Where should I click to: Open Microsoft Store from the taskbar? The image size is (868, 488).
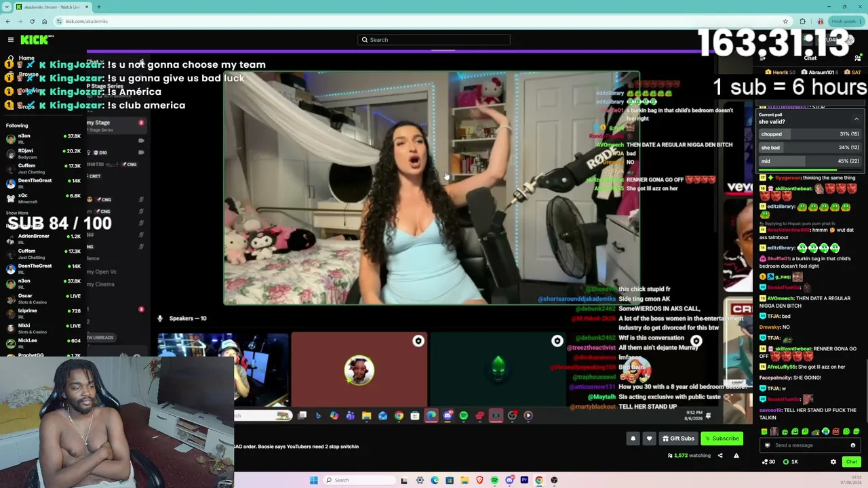(x=450, y=480)
